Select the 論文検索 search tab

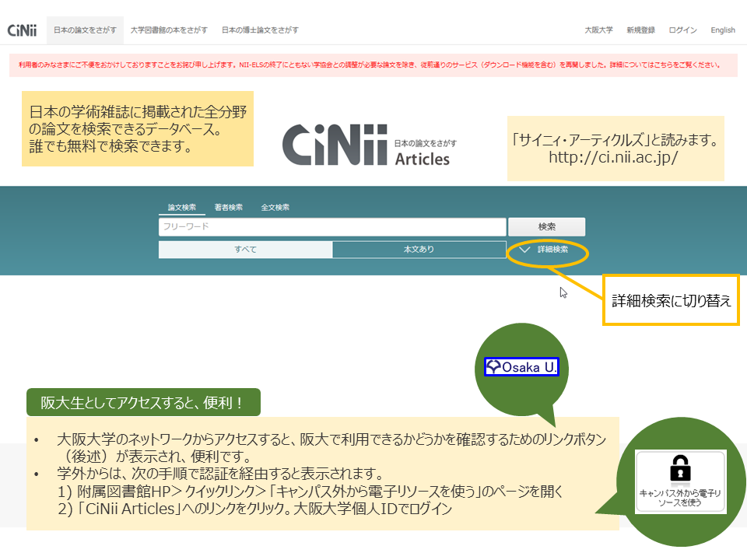[182, 208]
